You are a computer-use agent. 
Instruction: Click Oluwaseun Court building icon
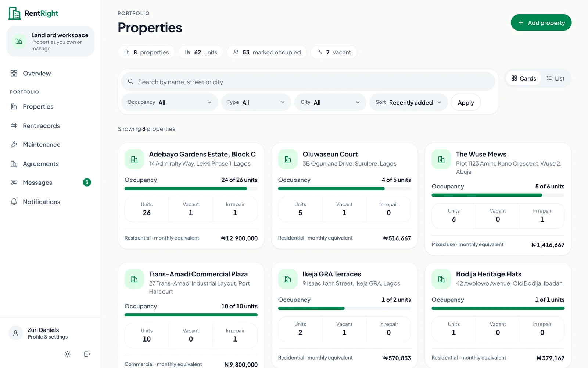tap(288, 159)
